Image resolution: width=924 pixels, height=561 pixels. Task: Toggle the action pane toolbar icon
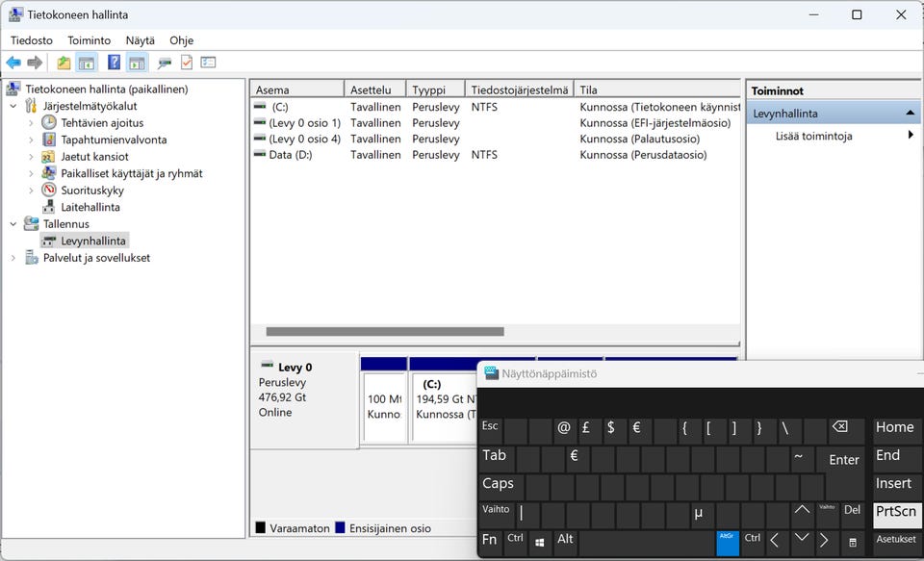[x=137, y=63]
